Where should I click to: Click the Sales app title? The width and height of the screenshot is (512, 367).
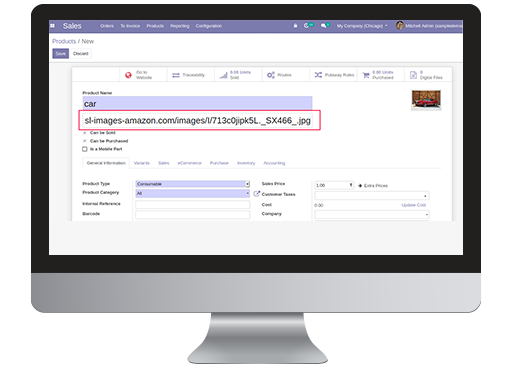(72, 26)
